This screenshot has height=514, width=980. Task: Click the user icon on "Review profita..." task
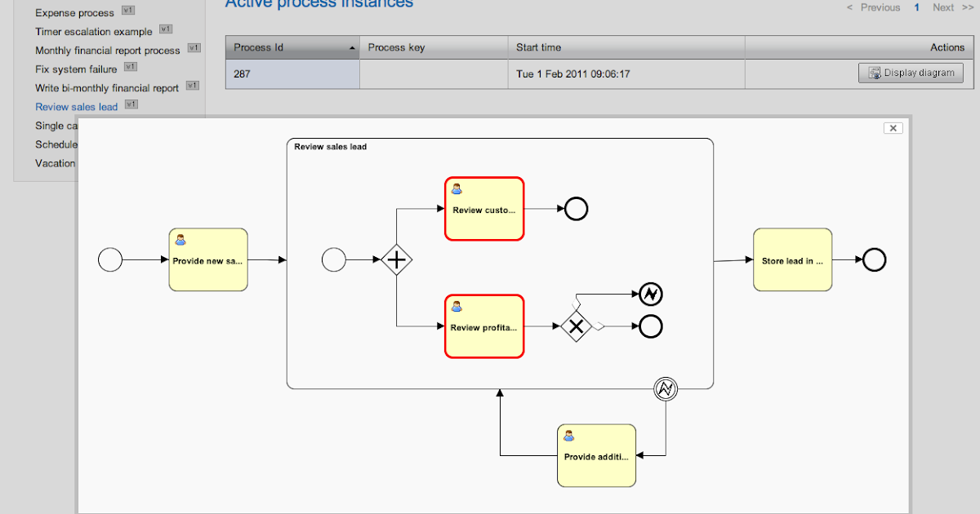coord(457,308)
